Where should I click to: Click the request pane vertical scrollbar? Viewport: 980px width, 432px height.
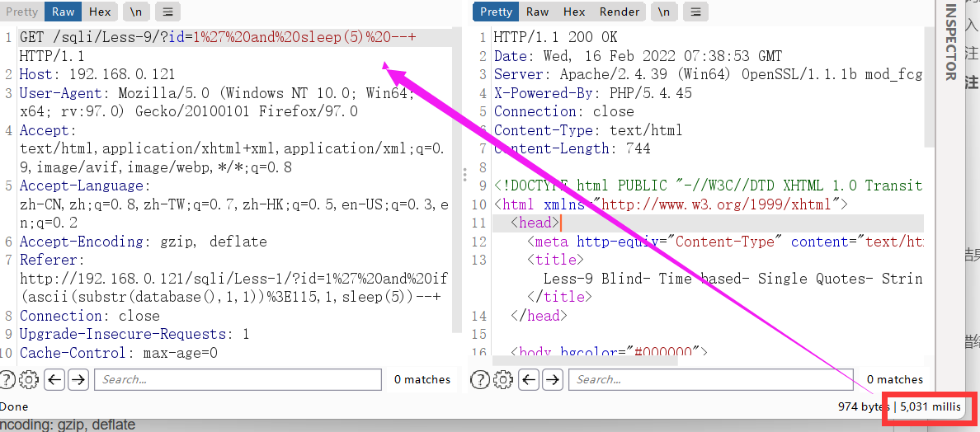(x=456, y=181)
